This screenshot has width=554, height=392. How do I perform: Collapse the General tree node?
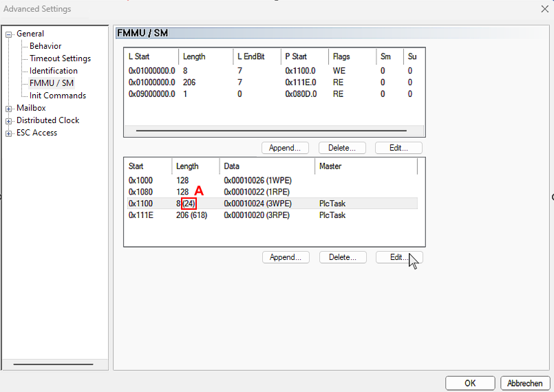coord(8,34)
